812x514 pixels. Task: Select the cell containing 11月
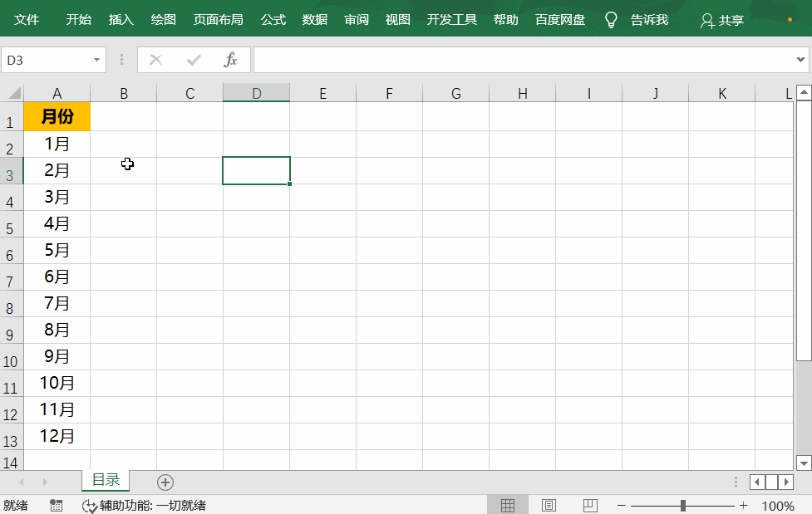point(57,410)
